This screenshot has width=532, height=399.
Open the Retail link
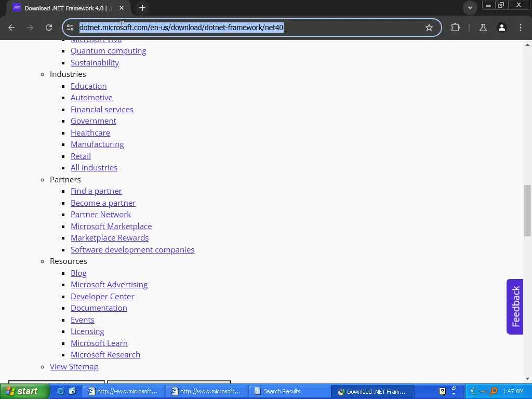[81, 156]
